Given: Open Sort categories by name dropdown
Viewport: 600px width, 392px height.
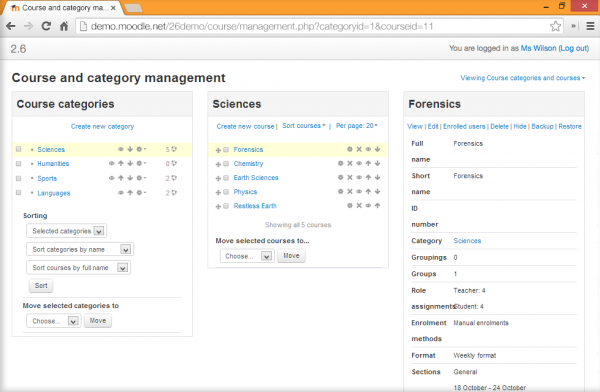Looking at the screenshot, I should (x=80, y=249).
